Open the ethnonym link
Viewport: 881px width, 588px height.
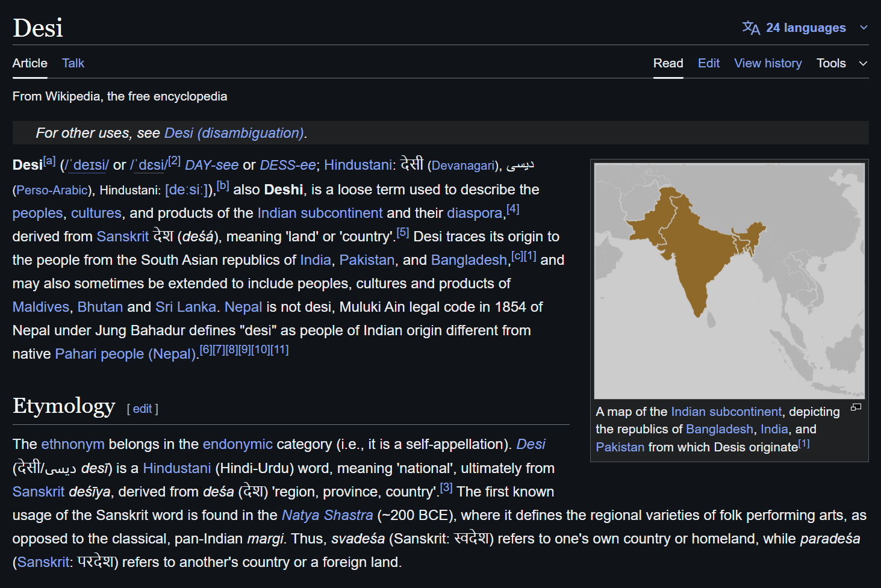click(x=73, y=444)
